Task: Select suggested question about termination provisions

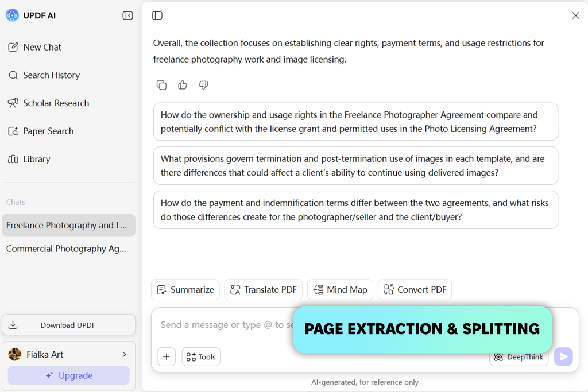Action: tap(355, 166)
